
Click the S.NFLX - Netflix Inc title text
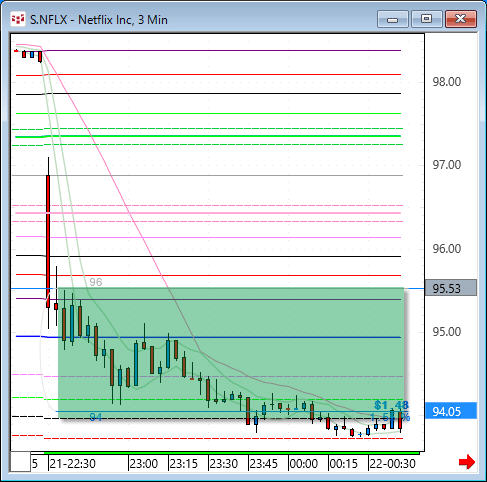pos(99,20)
